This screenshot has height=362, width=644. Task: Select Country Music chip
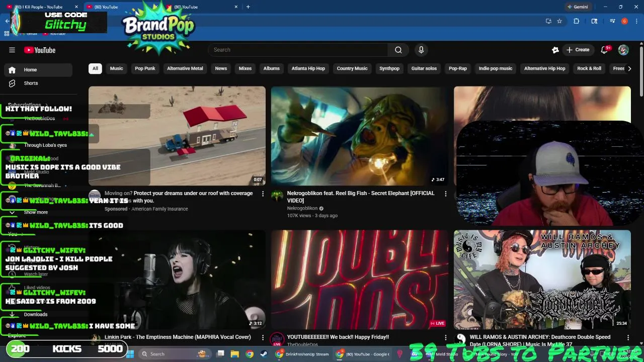352,68
